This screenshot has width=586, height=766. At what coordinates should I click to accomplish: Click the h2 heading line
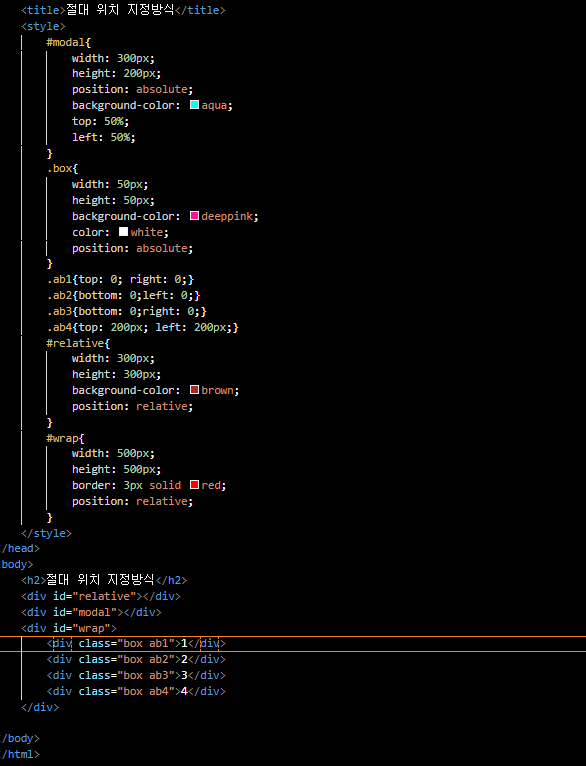(x=104, y=580)
